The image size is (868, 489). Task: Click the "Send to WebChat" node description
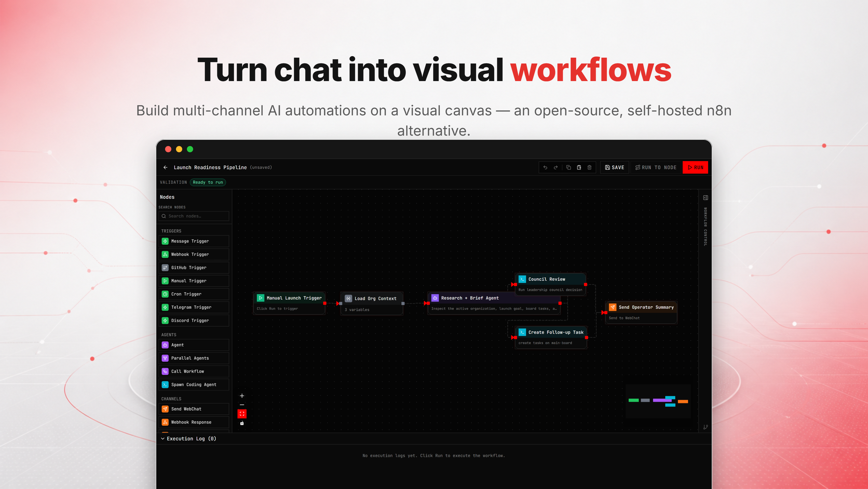tap(624, 318)
